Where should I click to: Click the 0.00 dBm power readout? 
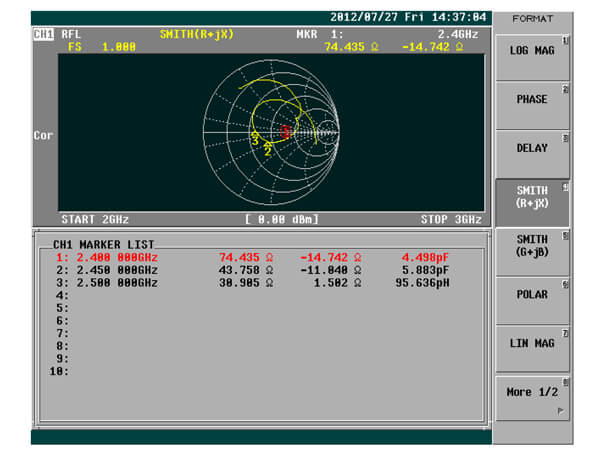coord(282,220)
